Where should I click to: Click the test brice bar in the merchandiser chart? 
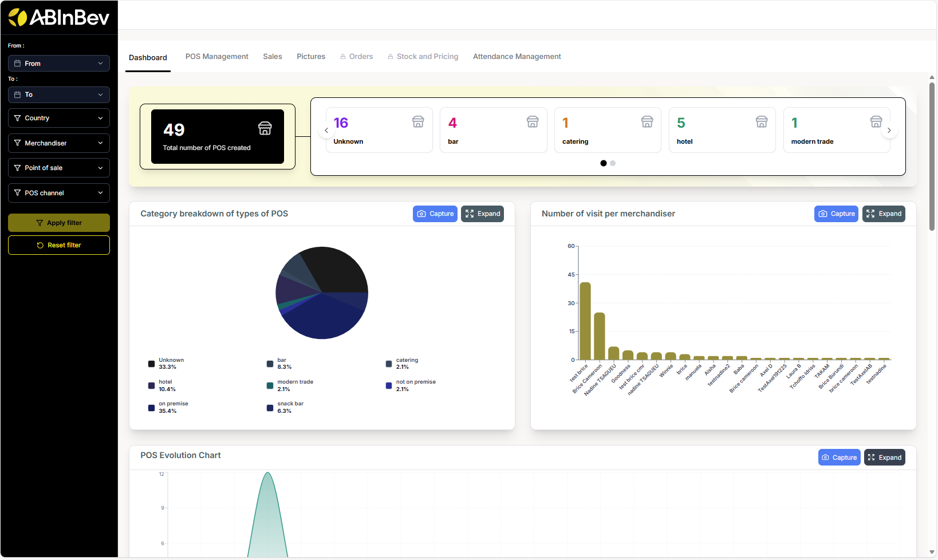coord(585,316)
